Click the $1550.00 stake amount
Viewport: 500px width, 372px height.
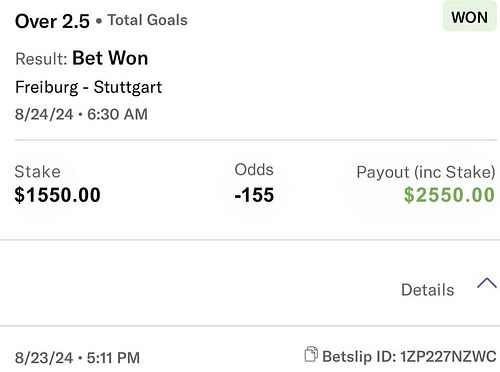(x=57, y=195)
